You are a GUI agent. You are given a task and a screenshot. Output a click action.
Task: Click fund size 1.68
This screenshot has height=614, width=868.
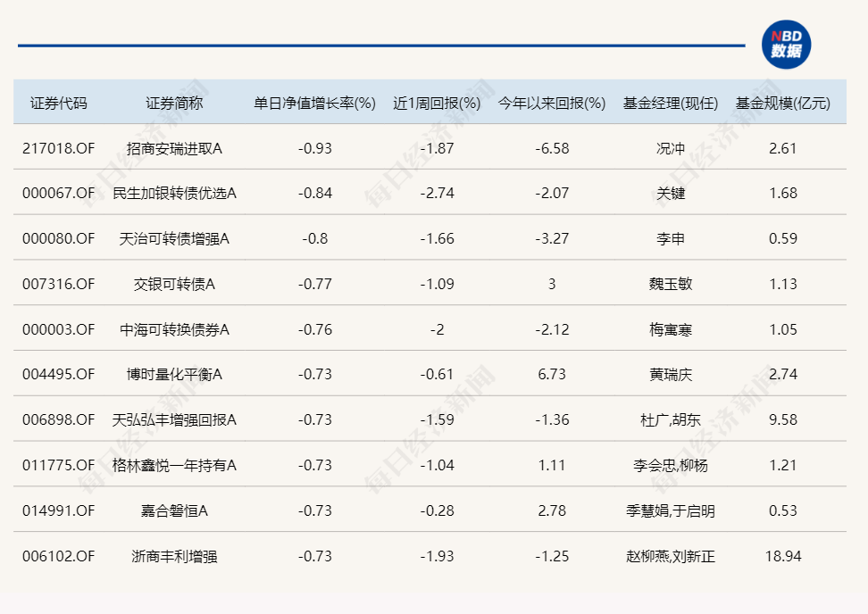pos(783,193)
